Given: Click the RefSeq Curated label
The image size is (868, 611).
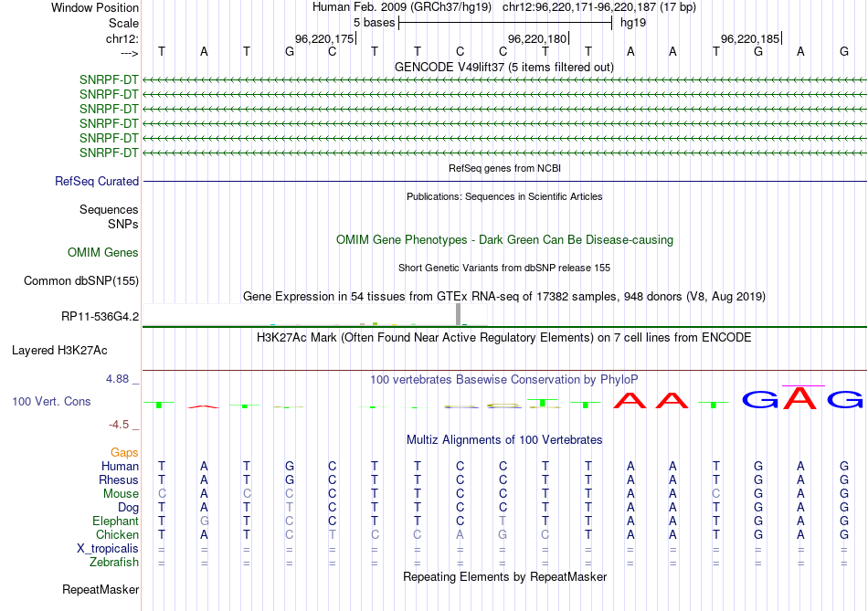Looking at the screenshot, I should pos(97,181).
